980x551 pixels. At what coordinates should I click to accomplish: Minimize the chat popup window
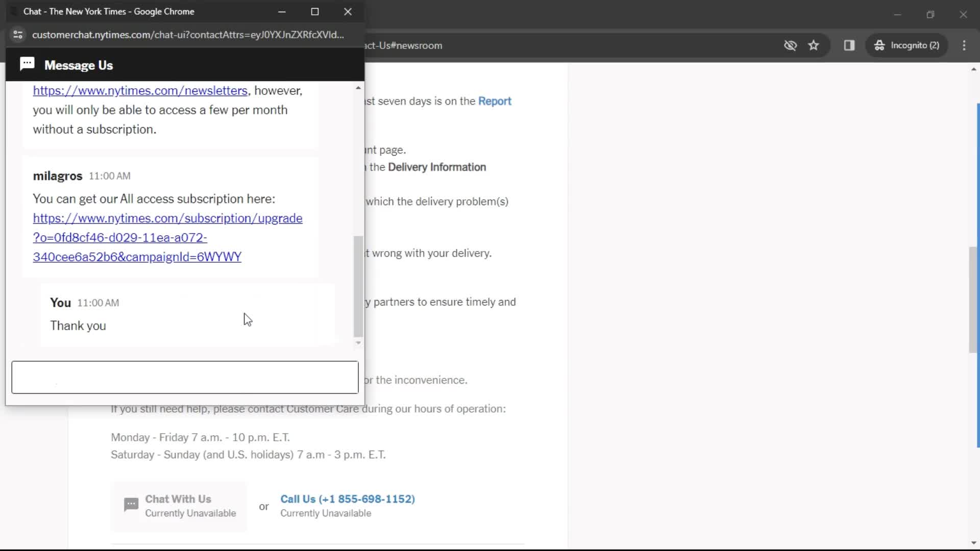click(282, 11)
